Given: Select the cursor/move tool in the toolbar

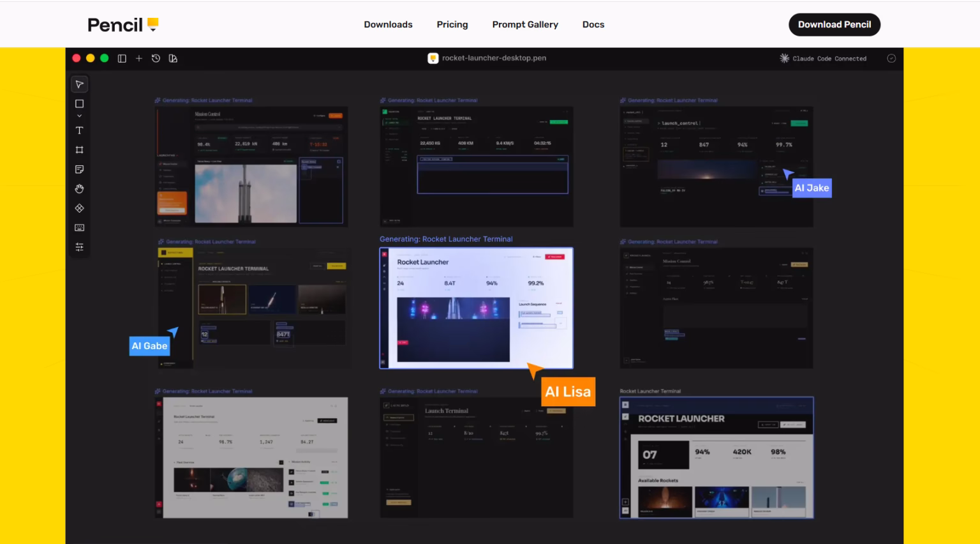Looking at the screenshot, I should tap(79, 84).
